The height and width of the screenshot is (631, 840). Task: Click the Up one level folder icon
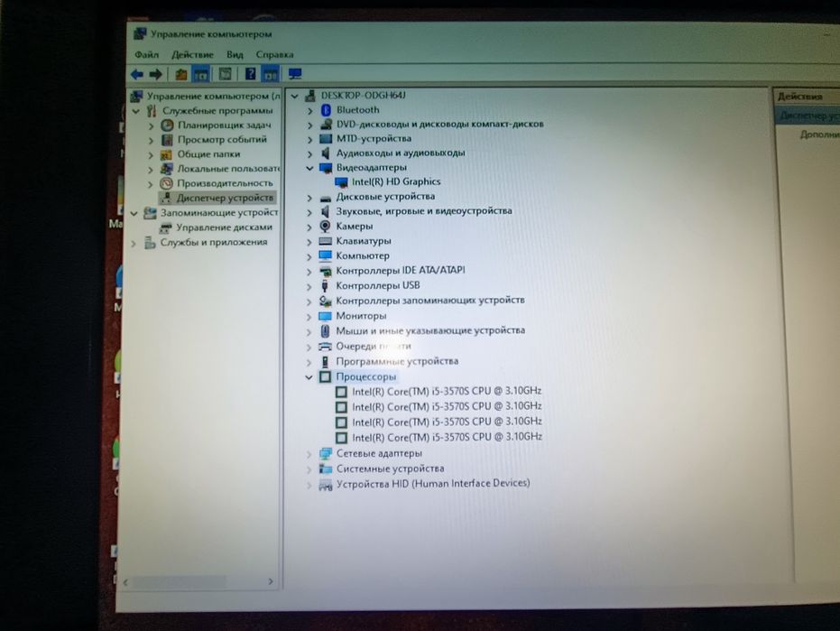pyautogui.click(x=181, y=74)
